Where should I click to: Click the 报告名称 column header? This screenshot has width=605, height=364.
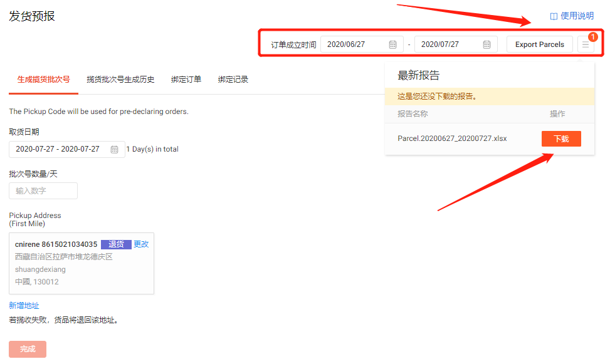[413, 114]
